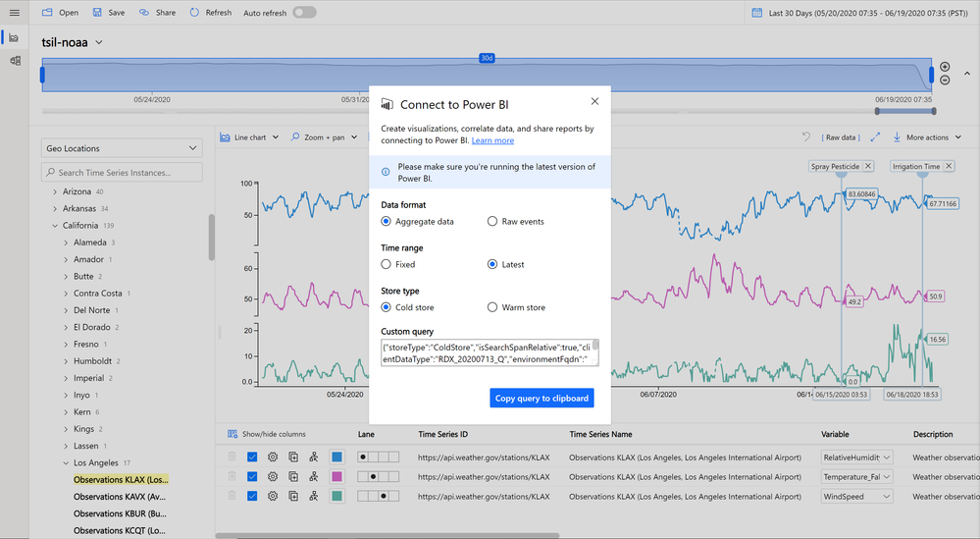The image size is (980, 539).
Task: Open settings gear for RelativeHumidity row
Action: tap(273, 458)
